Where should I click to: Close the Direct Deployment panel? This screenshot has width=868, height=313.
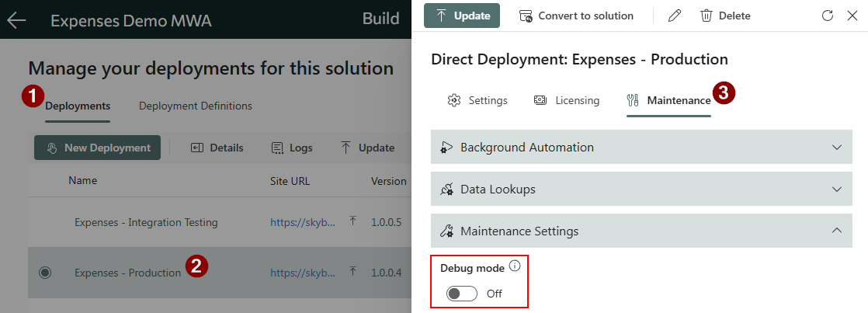[x=852, y=16]
